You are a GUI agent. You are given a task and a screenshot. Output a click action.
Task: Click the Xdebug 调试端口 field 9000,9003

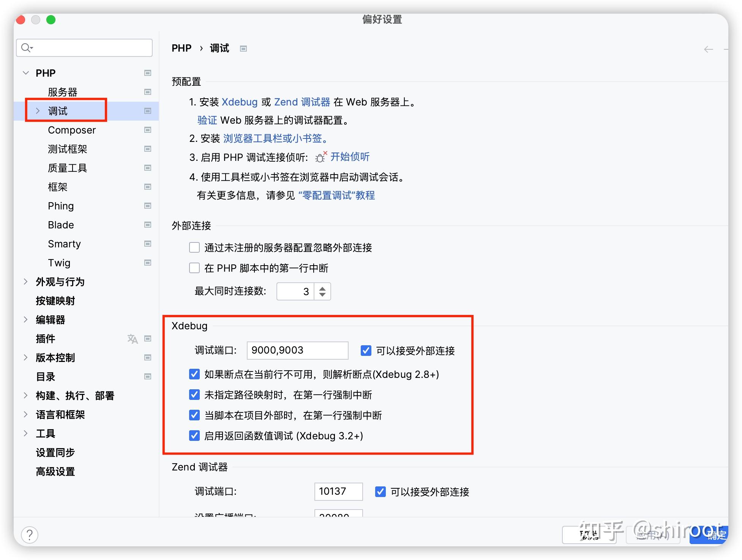point(297,351)
